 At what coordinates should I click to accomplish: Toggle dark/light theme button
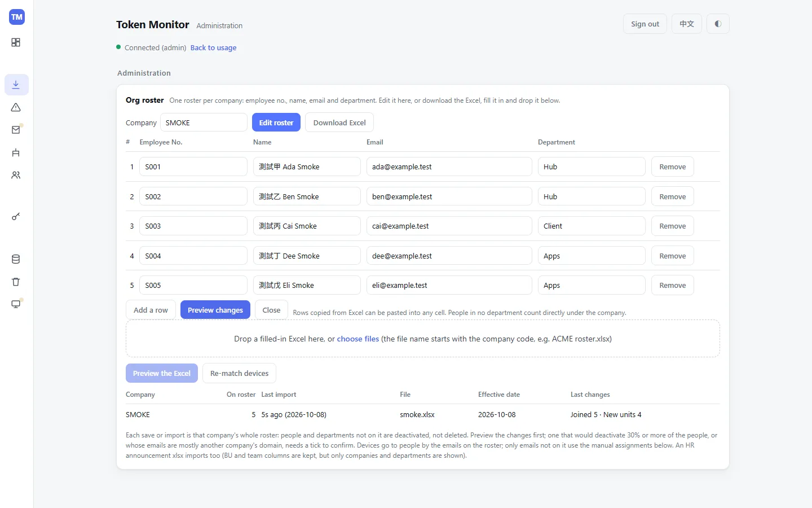(x=718, y=24)
